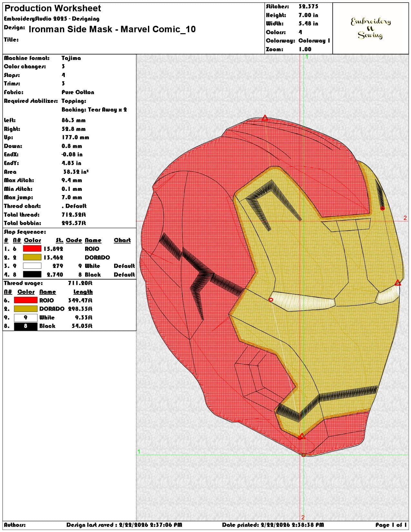Click the Stitches value 32,375

(308, 6)
